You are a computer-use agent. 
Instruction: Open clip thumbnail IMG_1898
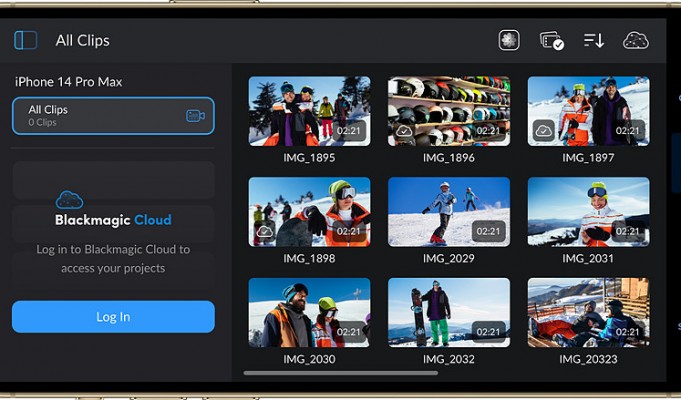[x=309, y=212]
